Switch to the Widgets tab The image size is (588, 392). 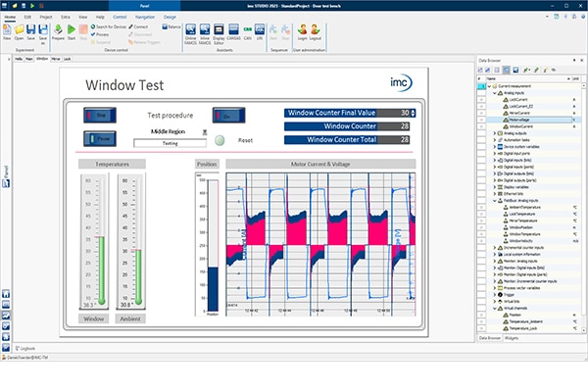pos(512,338)
